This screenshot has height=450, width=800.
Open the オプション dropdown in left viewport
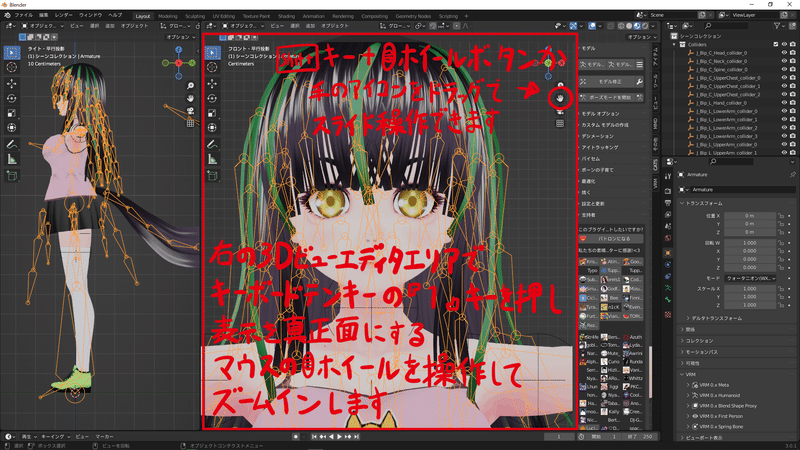[181, 37]
